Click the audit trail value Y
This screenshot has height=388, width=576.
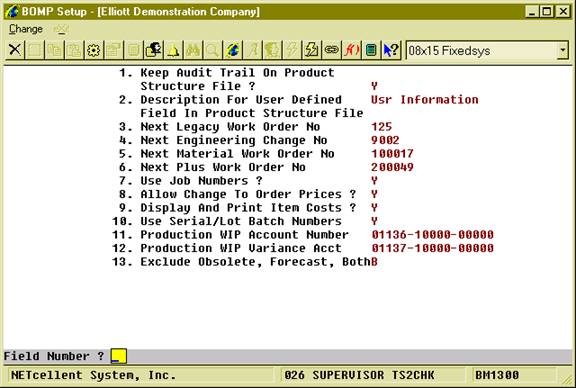coord(374,86)
